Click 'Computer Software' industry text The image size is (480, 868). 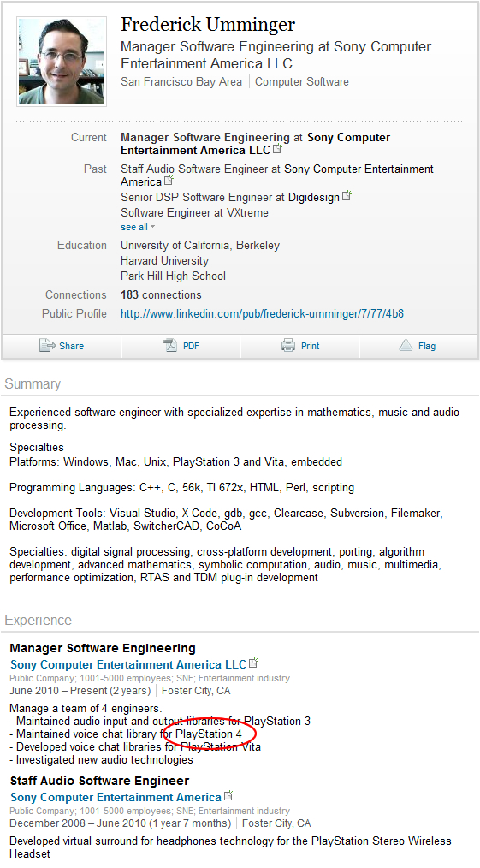click(x=302, y=81)
